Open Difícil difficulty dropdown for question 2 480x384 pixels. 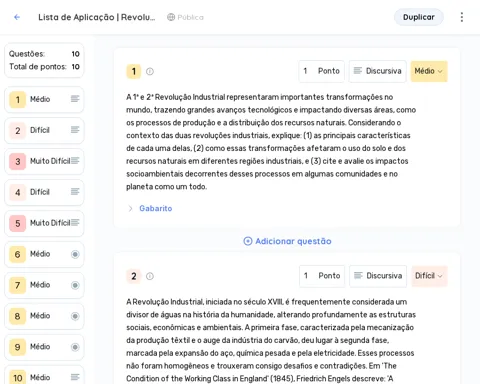coord(429,276)
